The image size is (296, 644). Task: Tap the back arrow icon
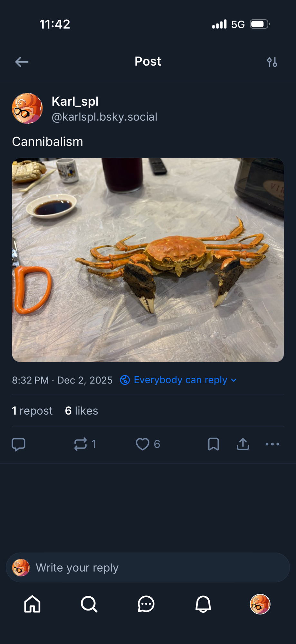click(22, 62)
